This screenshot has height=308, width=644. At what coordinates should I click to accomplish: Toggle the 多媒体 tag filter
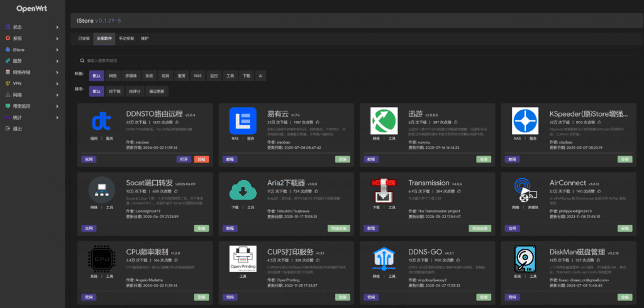point(131,74)
